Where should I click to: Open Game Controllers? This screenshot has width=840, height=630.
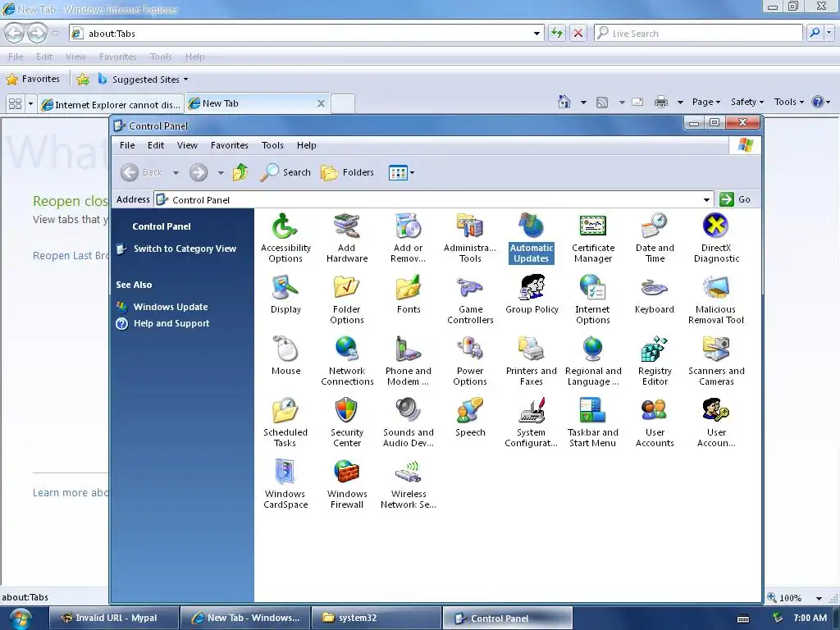pos(470,299)
